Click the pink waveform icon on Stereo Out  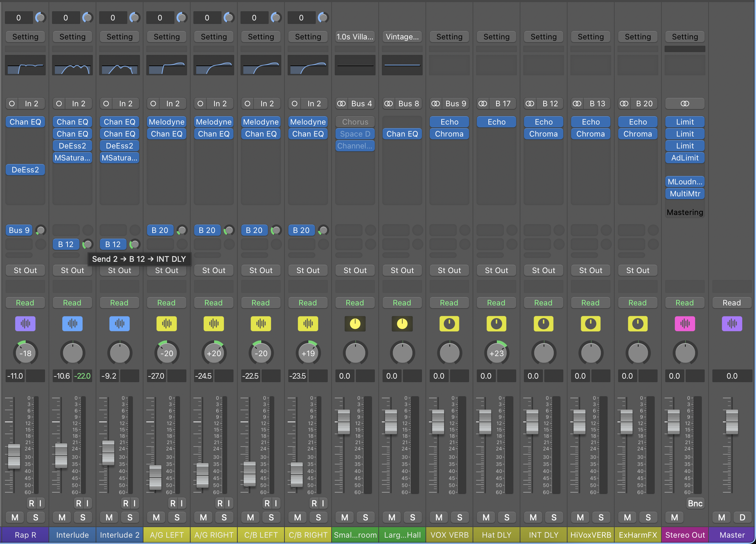(x=685, y=323)
